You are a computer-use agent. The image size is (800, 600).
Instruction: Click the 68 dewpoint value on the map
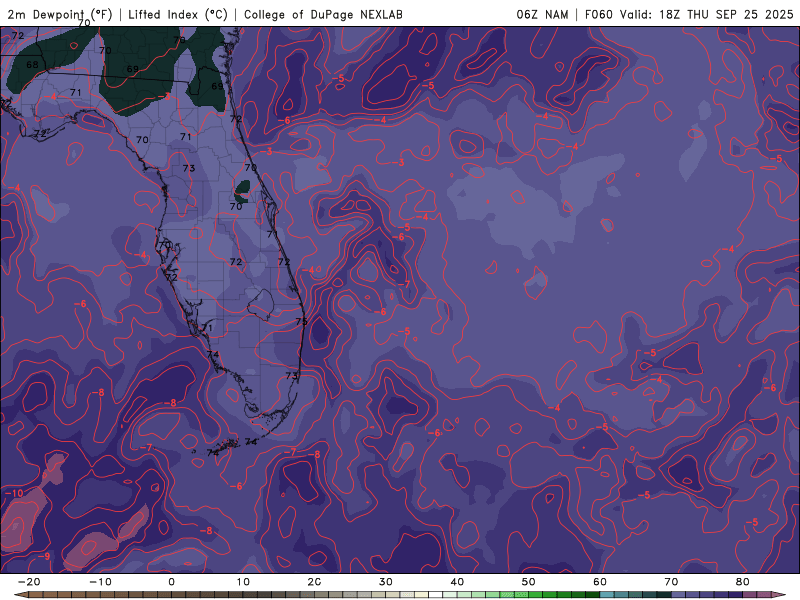[32, 65]
